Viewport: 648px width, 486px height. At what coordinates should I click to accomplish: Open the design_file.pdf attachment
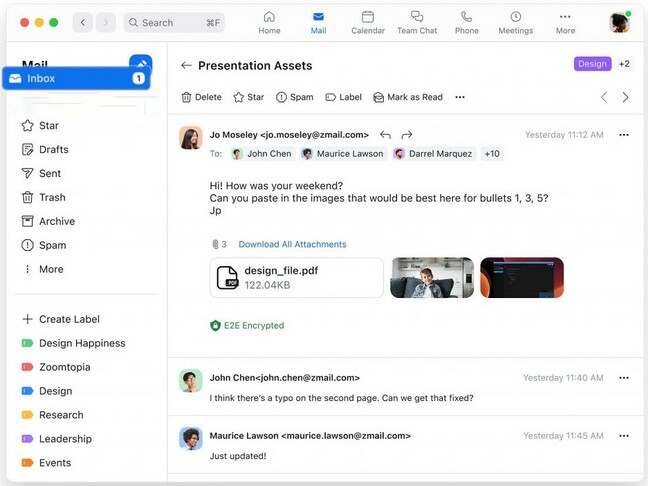(296, 278)
